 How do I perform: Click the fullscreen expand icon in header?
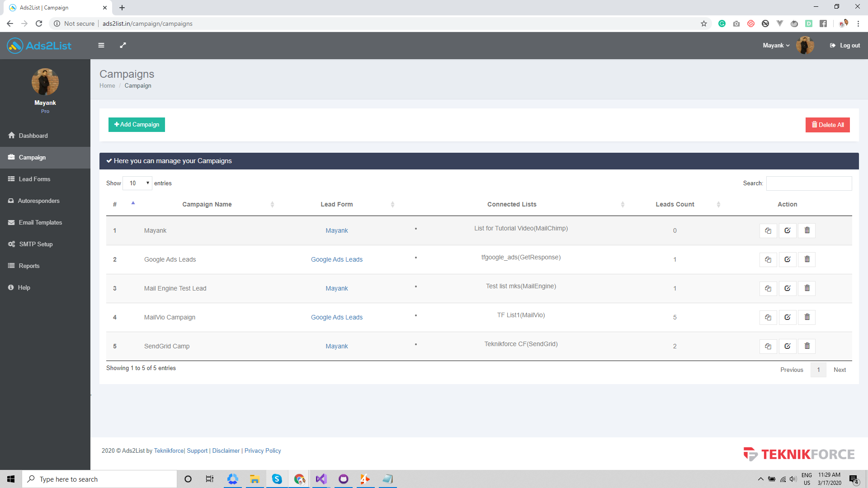pyautogui.click(x=123, y=45)
